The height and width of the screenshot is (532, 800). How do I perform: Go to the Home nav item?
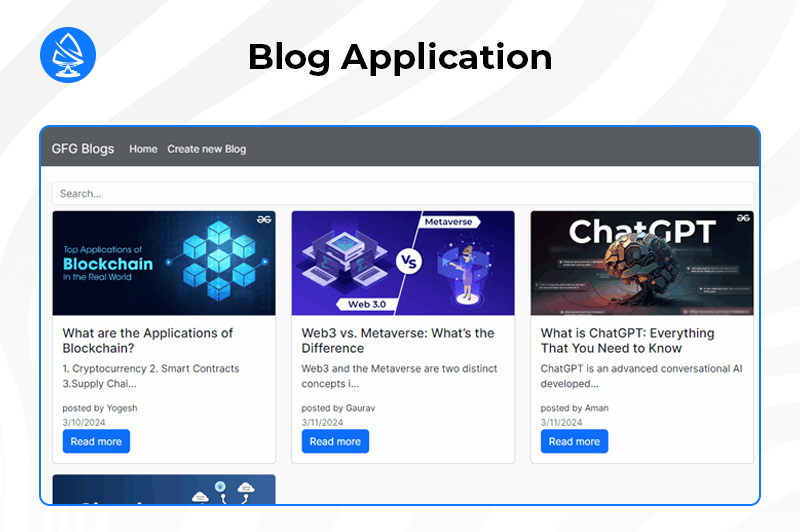(x=143, y=149)
